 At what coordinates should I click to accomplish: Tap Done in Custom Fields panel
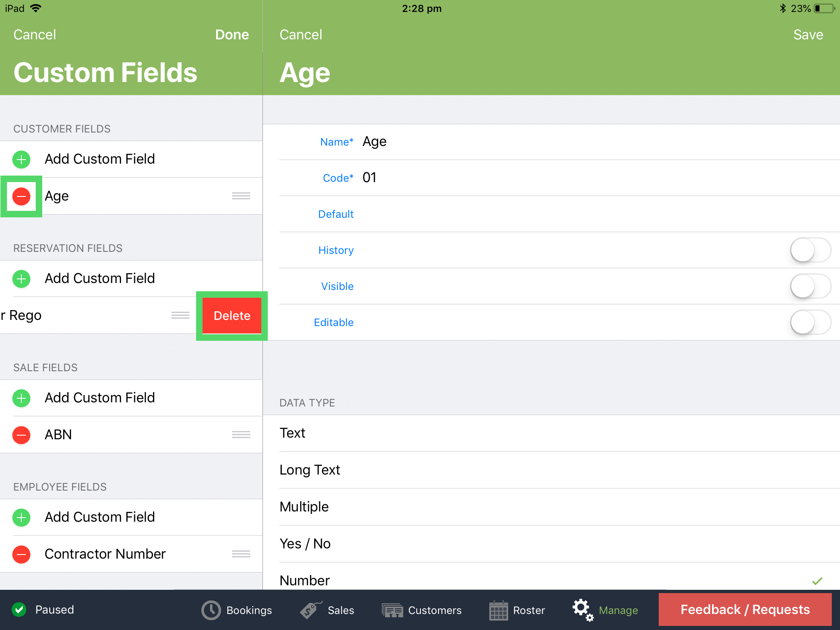pos(232,35)
